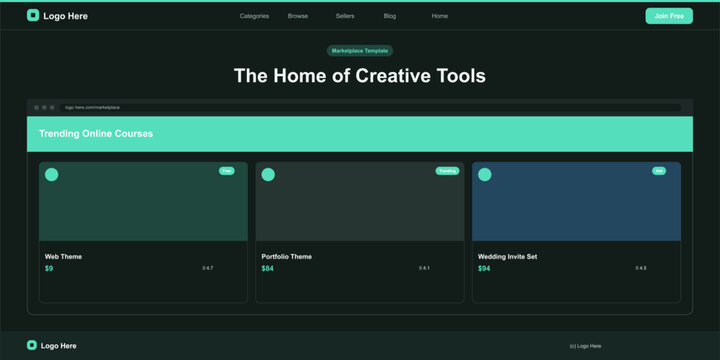The image size is (720, 360).
Task: Click the (c) Logo Here copyright text
Action: pyautogui.click(x=585, y=346)
